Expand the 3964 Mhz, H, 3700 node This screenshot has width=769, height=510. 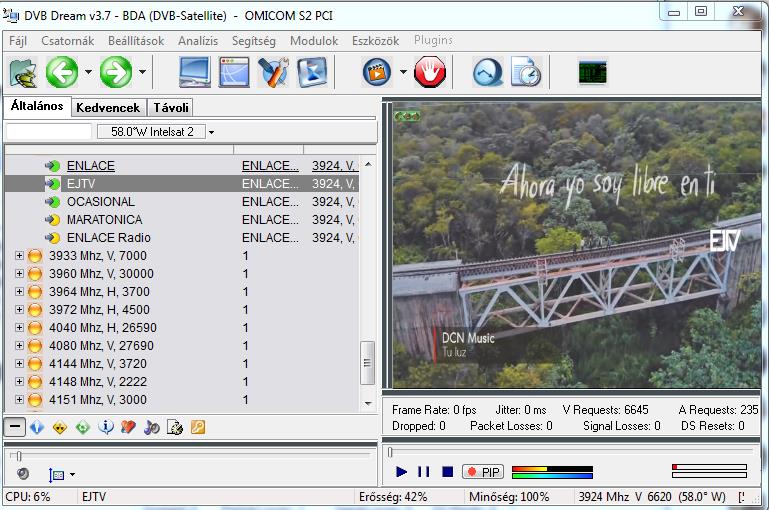[19, 291]
